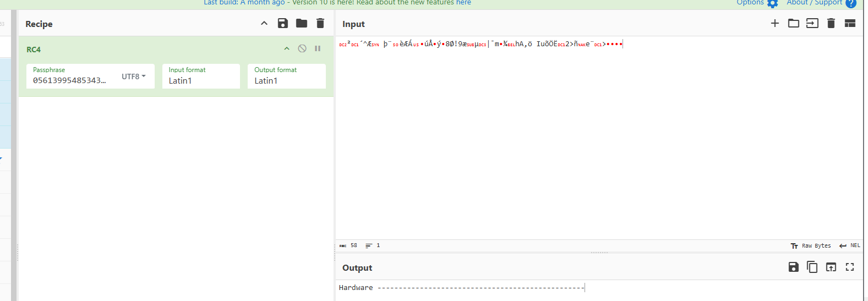Replace input with output
Viewport: 868px width, 301px height.
pos(831,267)
